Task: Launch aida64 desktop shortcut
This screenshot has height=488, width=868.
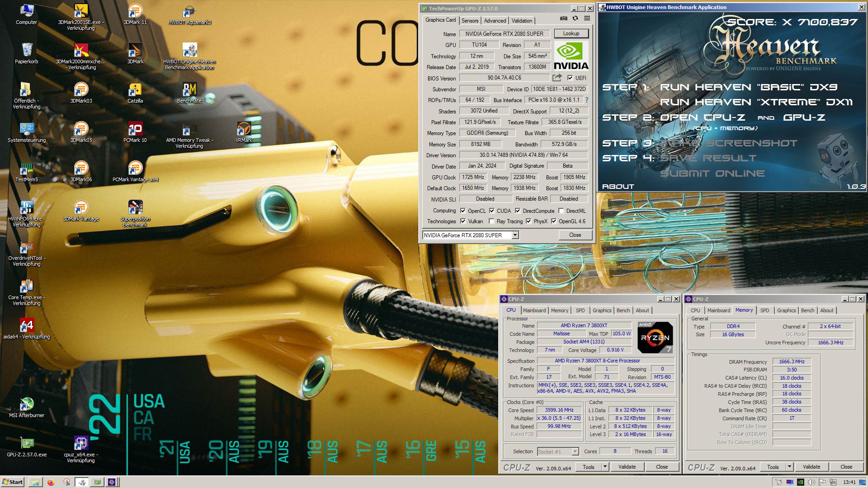Action: click(x=27, y=328)
